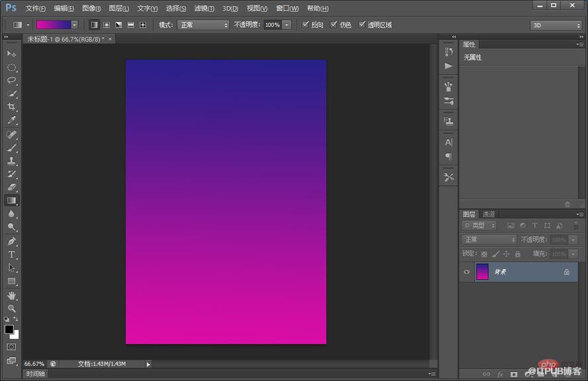Switch to the 通道 channels tab
This screenshot has width=588, height=381.
coord(488,214)
